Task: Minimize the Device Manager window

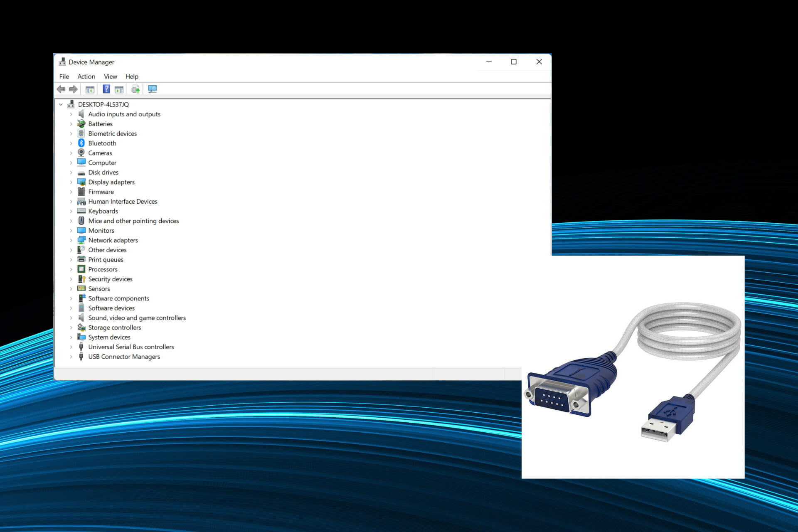Action: 489,62
